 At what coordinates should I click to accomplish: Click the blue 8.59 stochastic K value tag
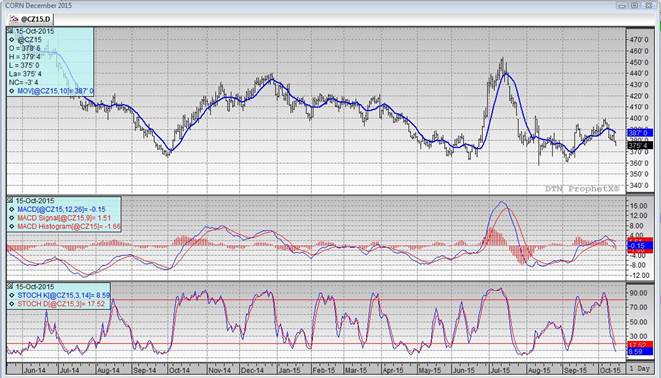pos(640,351)
